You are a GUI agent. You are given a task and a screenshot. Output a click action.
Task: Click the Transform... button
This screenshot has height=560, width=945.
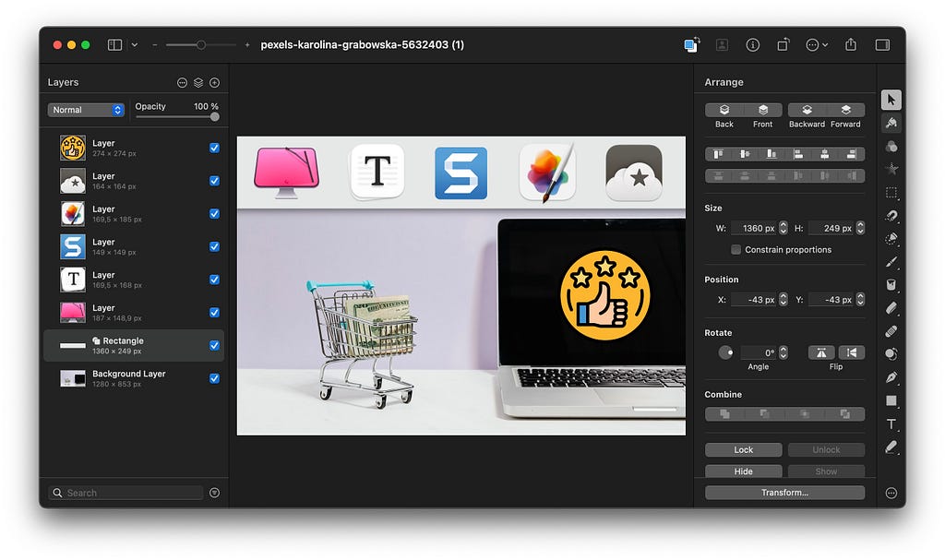point(784,493)
